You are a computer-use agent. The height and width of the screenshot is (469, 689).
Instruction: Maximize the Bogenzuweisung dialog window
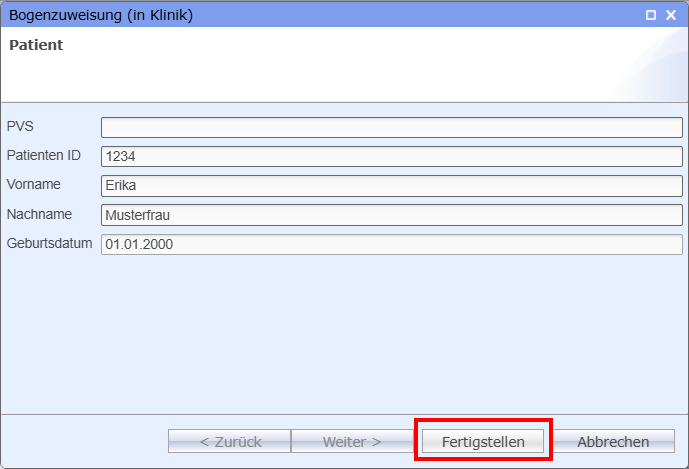pyautogui.click(x=651, y=15)
